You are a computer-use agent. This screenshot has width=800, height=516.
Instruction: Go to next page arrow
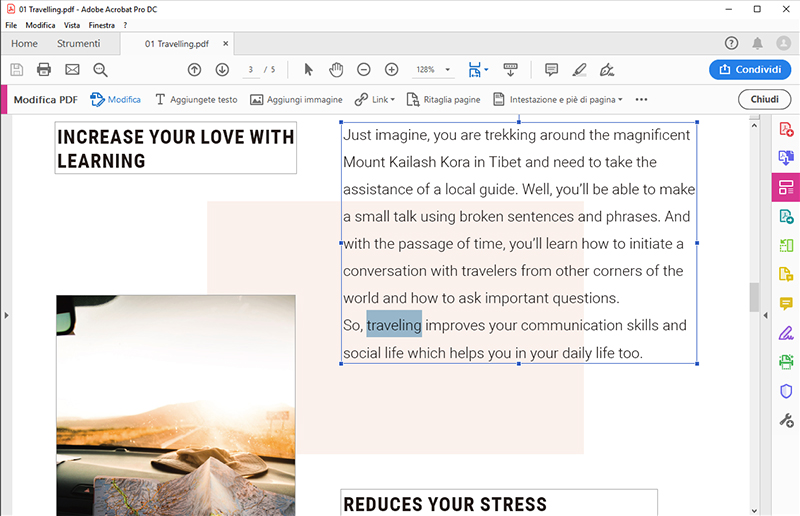click(x=222, y=69)
